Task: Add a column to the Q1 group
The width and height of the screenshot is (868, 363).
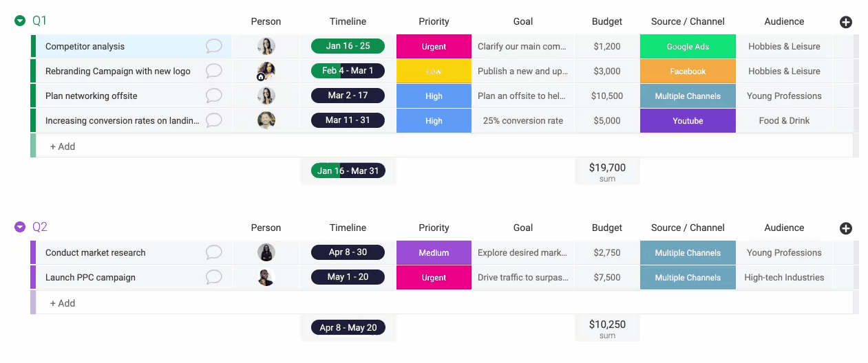Action: click(846, 22)
